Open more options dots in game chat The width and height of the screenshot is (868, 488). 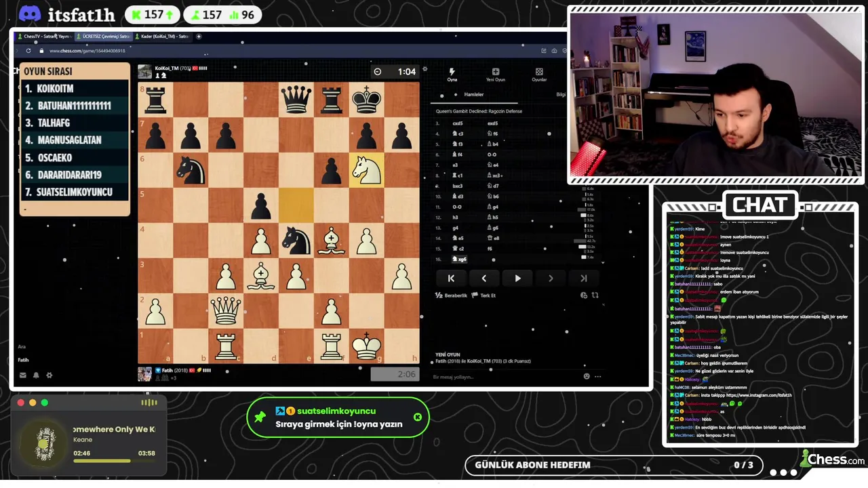coord(597,376)
